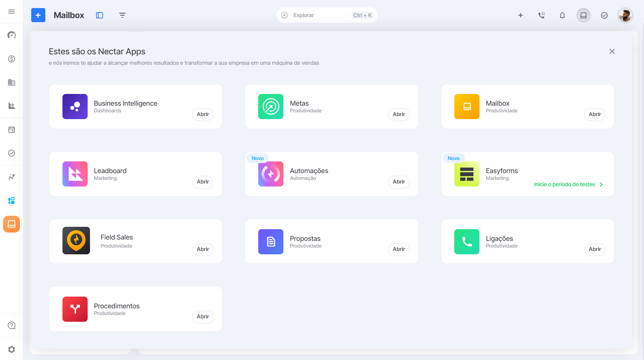Open Business Intelligence with Abrir
The image size is (644, 360).
tap(203, 114)
